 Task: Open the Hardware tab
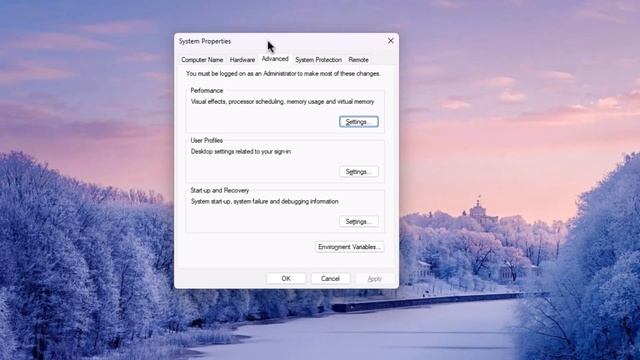click(242, 60)
